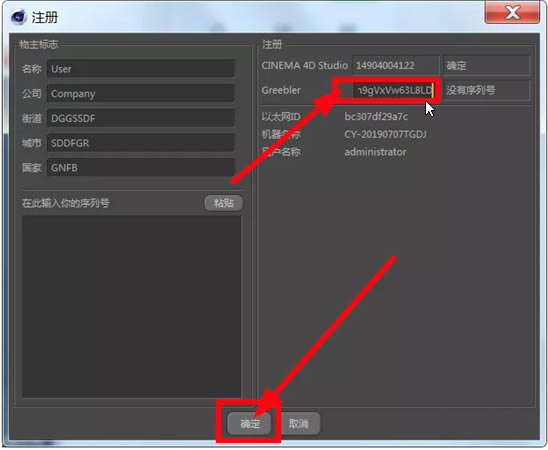Select the CINEMA 4D Studio serial field 14904004122

pos(395,65)
